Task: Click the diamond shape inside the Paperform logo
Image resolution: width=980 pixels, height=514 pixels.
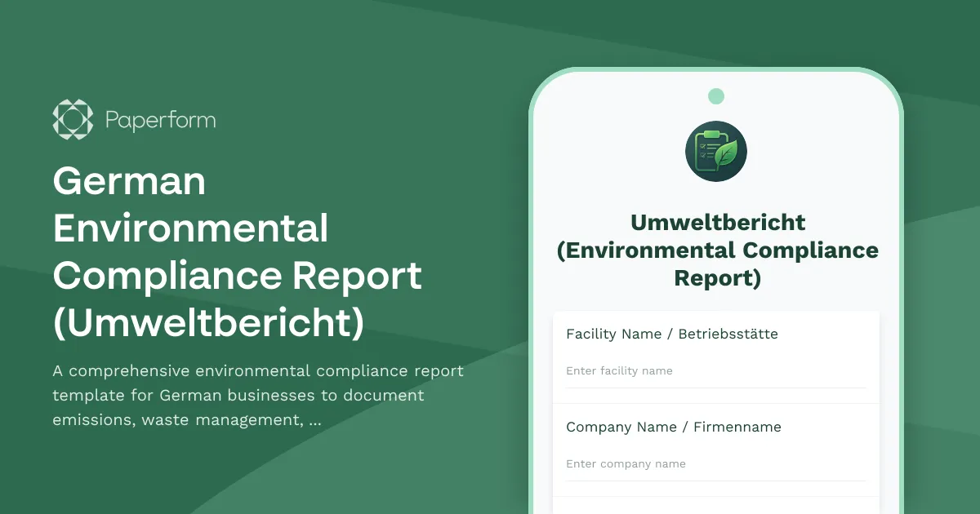Action: coord(73,119)
